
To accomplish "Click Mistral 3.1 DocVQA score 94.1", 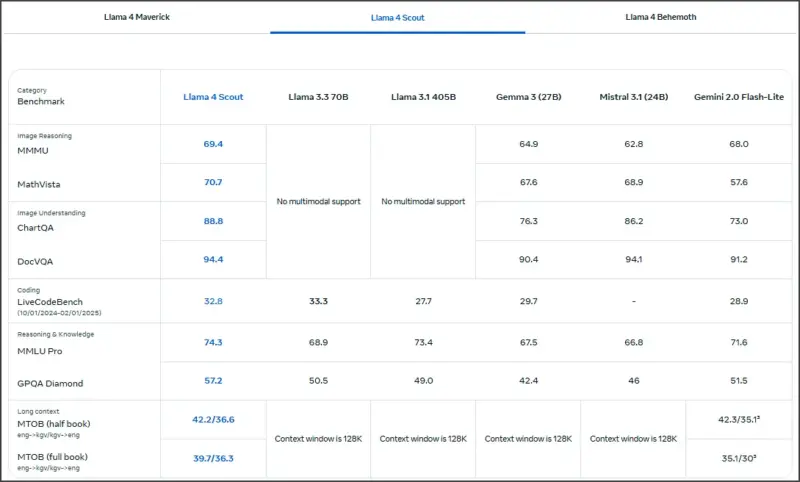I will 634,259.
